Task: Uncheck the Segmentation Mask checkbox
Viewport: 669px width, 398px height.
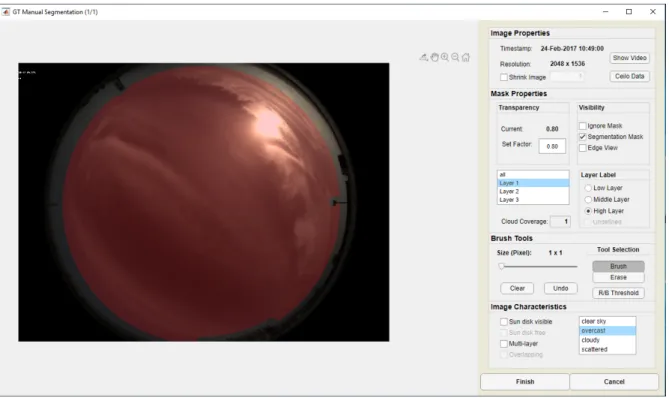Action: point(583,137)
